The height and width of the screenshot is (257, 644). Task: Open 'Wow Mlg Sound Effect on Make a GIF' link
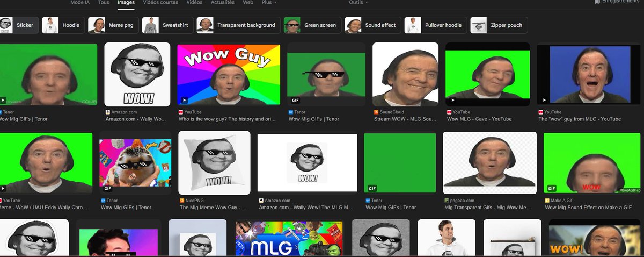pyautogui.click(x=588, y=208)
